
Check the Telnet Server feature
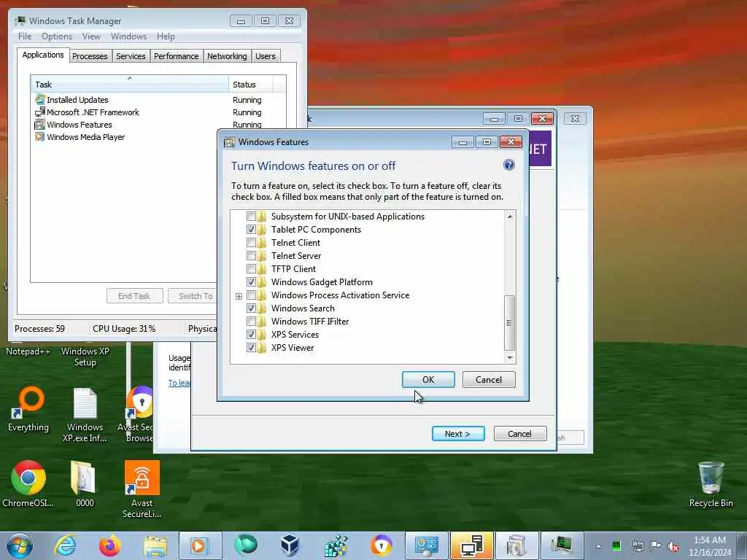click(x=251, y=256)
